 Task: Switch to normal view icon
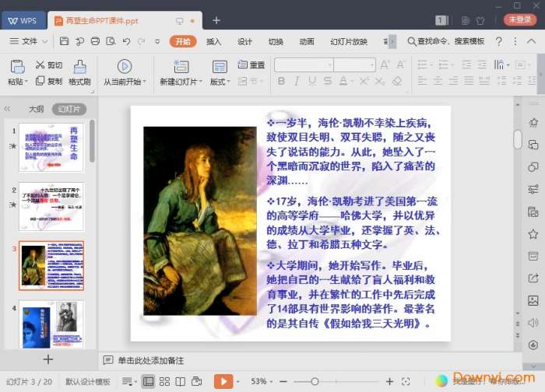[148, 381]
